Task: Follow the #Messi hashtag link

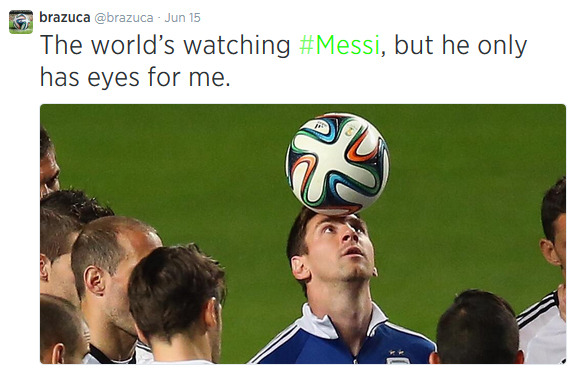Action: click(339, 45)
